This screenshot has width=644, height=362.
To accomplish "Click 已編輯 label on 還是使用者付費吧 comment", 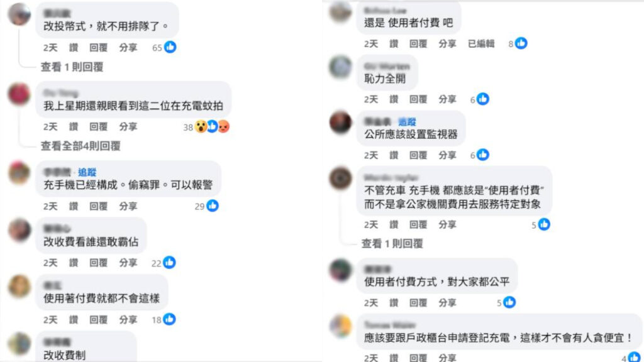I will (x=481, y=43).
